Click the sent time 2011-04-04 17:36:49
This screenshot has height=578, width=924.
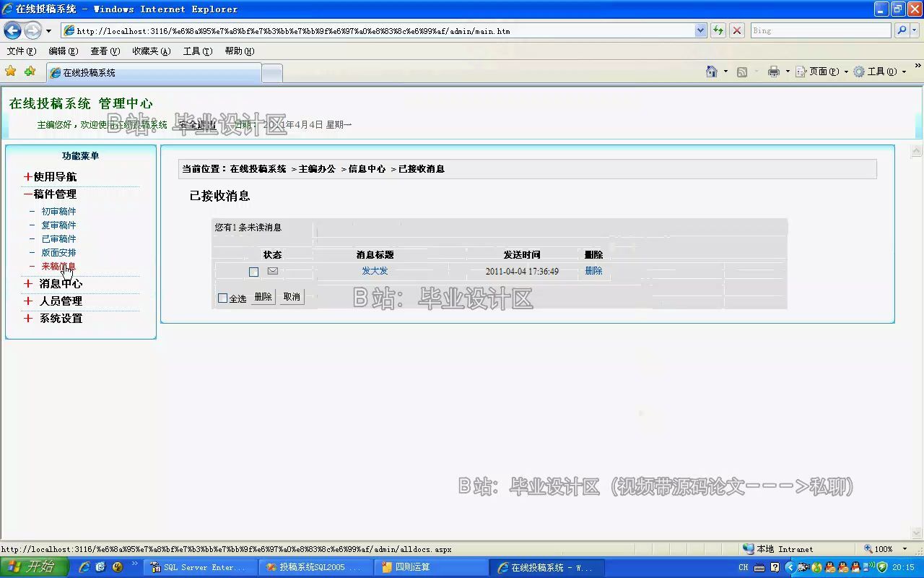coord(522,272)
